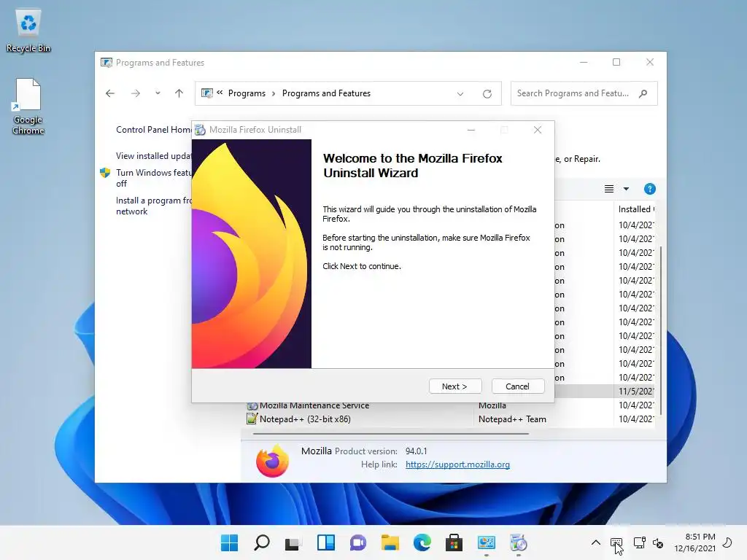This screenshot has height=560, width=747.
Task: Open the Windows Start menu
Action: [x=229, y=542]
